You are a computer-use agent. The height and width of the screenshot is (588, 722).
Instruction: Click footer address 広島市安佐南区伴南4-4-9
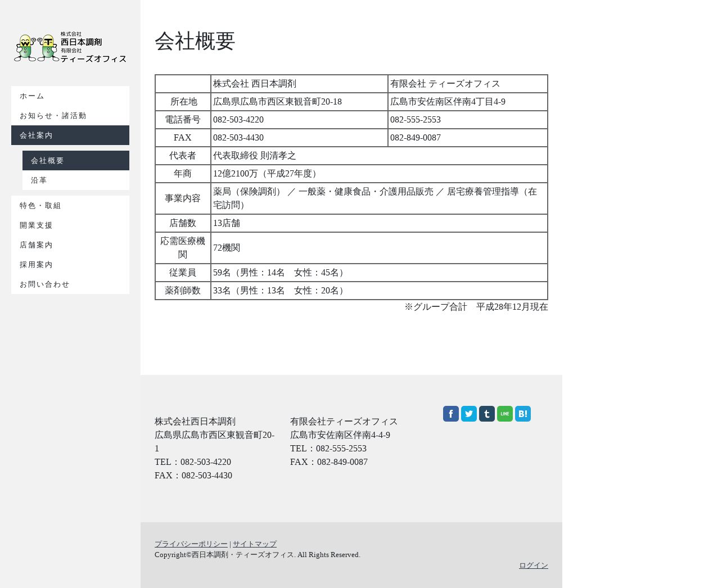[340, 435]
